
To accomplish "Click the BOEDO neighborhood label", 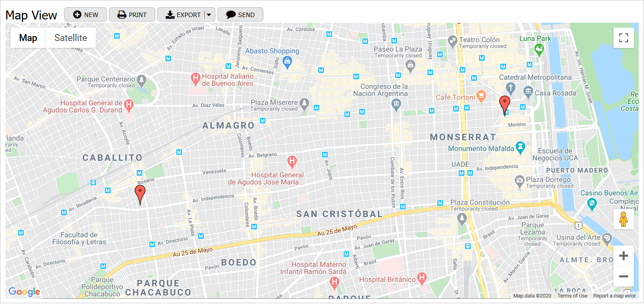I will coord(239,263).
